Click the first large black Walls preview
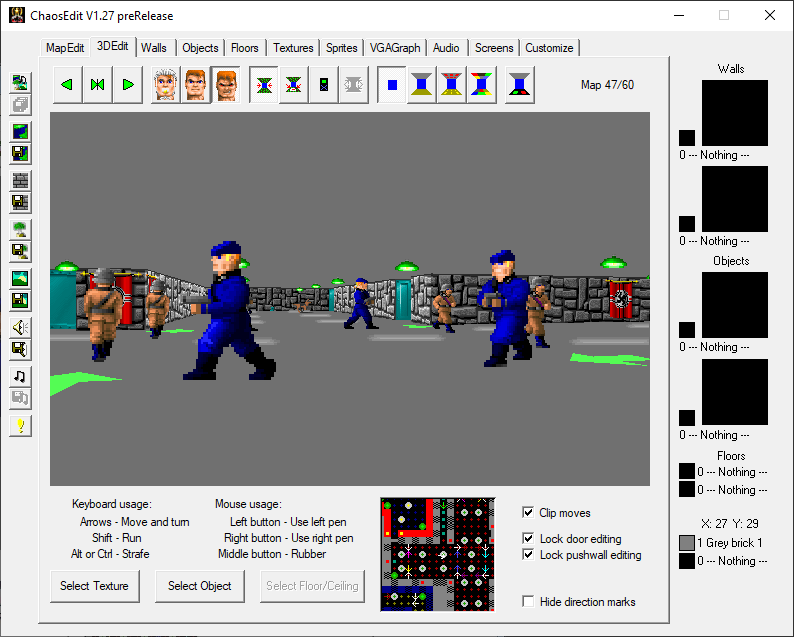The width and height of the screenshot is (794, 637). 735,113
